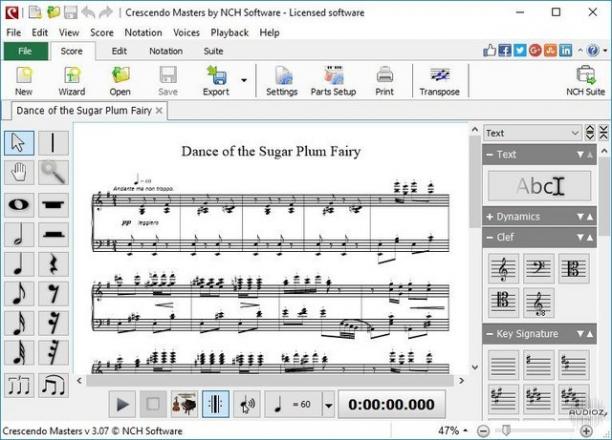Choose the thirty-second rest

(53, 353)
